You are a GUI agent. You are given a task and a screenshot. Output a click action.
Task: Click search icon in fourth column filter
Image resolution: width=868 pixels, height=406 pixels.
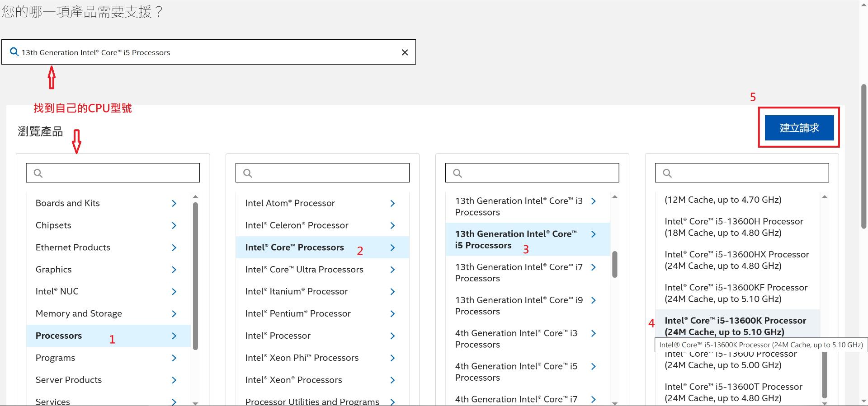tap(667, 173)
